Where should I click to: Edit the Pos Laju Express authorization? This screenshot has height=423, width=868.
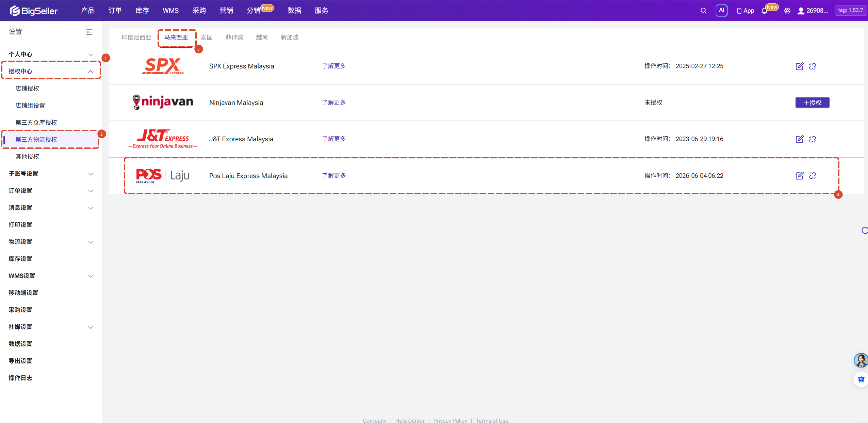(799, 175)
